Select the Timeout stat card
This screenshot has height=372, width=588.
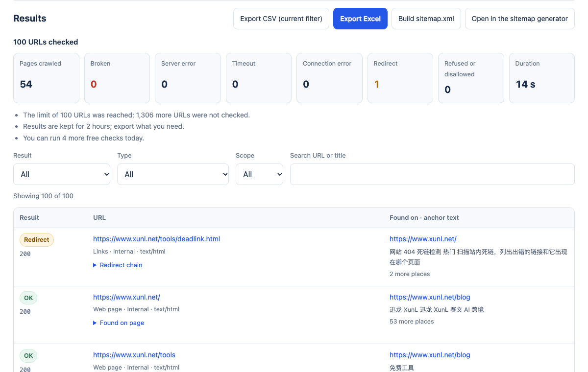point(259,78)
